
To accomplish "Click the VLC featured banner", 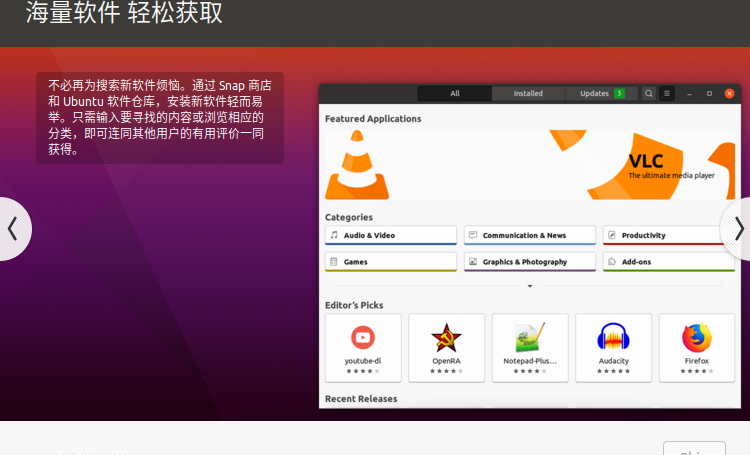I will (x=529, y=165).
